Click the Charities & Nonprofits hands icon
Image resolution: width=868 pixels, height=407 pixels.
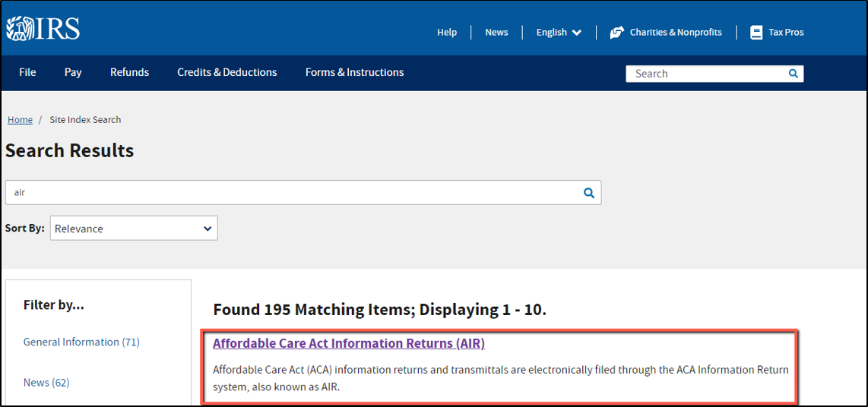616,32
